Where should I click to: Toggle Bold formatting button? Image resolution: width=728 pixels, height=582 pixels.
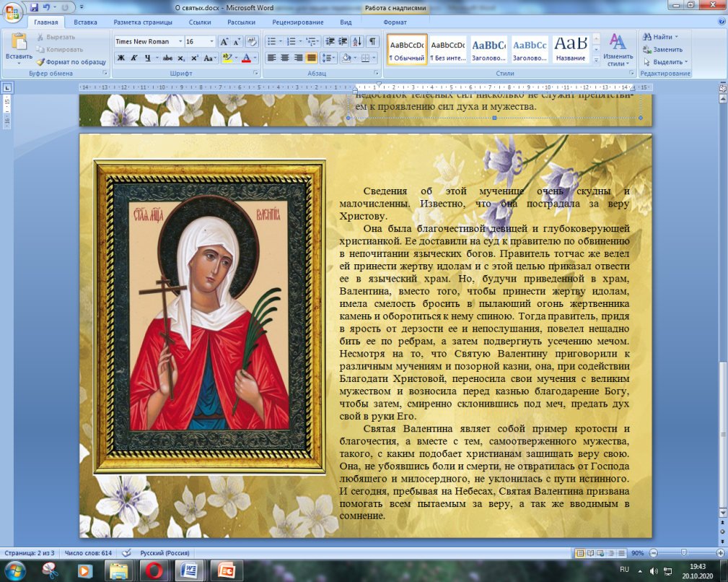121,58
